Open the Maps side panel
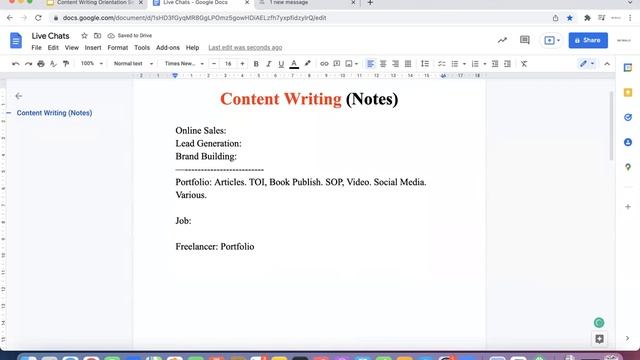The width and height of the screenshot is (640, 360). pyautogui.click(x=628, y=167)
